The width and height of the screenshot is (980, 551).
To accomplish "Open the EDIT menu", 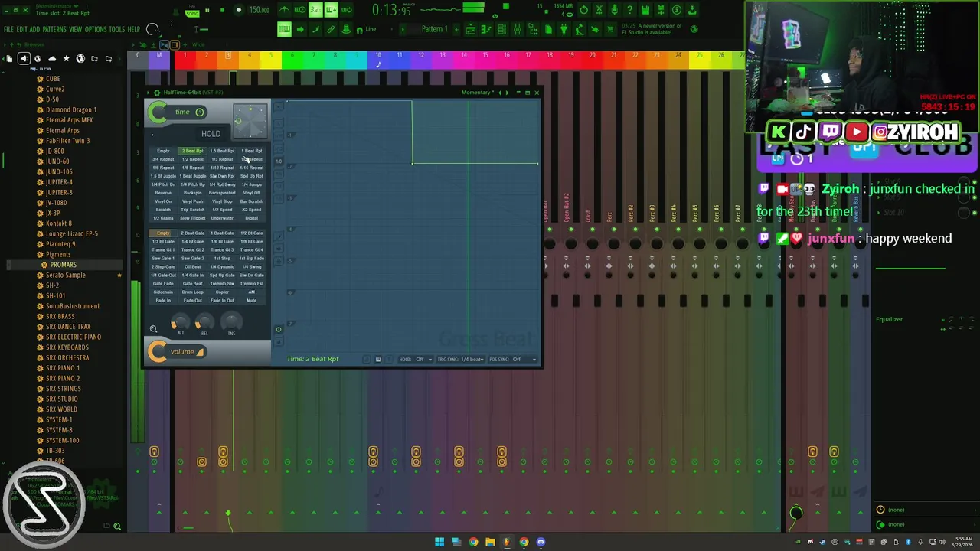I will (22, 30).
